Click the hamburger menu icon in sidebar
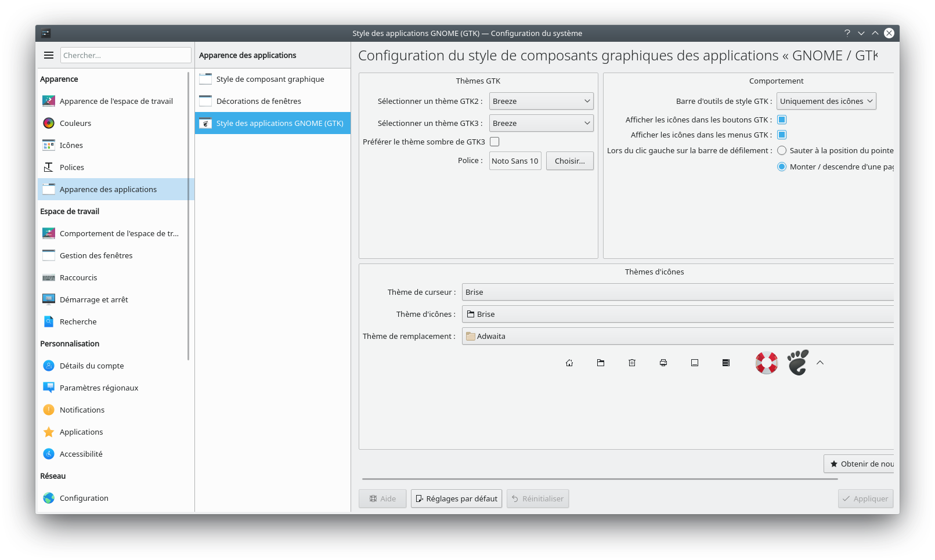Image resolution: width=935 pixels, height=560 pixels. 49,55
